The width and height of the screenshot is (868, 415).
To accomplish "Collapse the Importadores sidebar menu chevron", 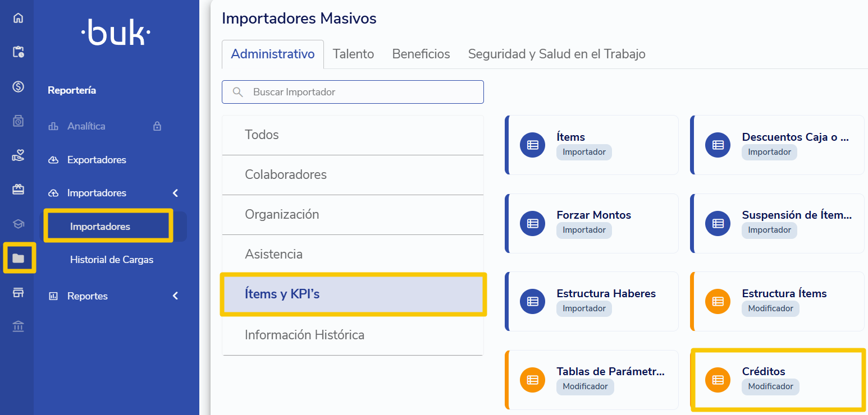I will [x=175, y=193].
